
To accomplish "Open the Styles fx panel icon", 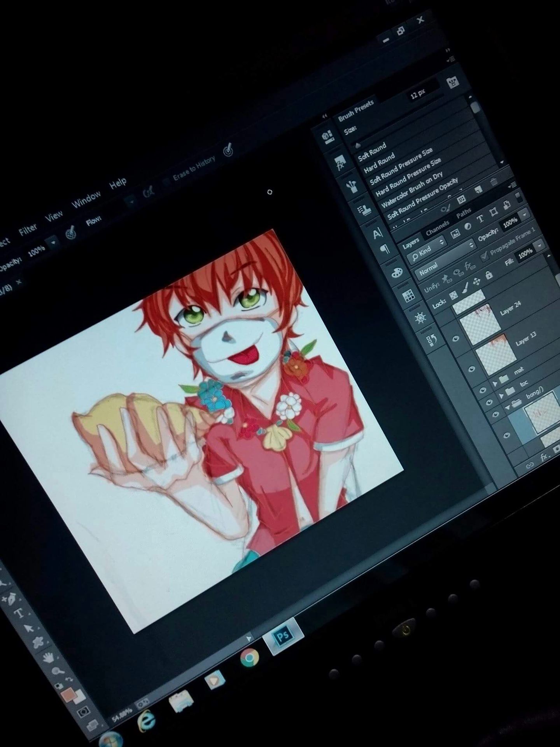I will (340, 162).
